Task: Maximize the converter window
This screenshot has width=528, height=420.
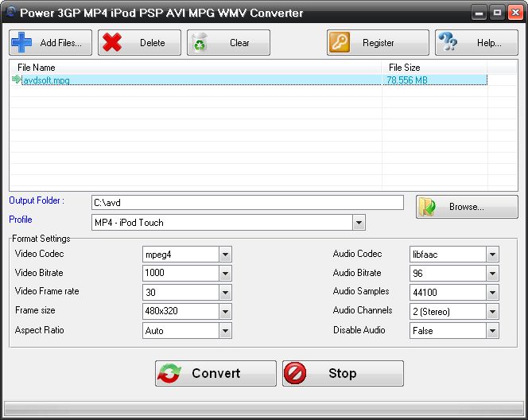Action: coord(497,13)
